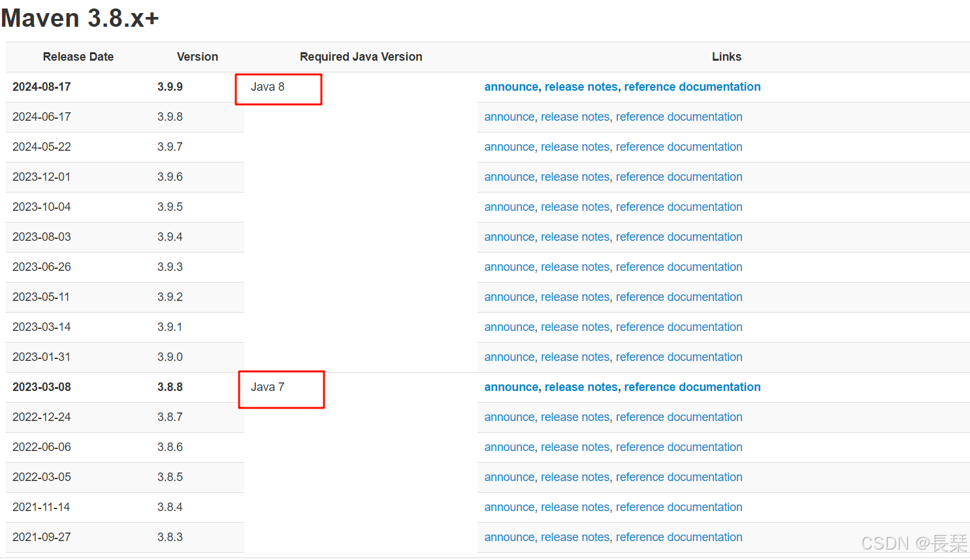Viewport: 970px width, 560px height.
Task: Click the Maven 3.8.x+ page heading
Action: point(80,18)
